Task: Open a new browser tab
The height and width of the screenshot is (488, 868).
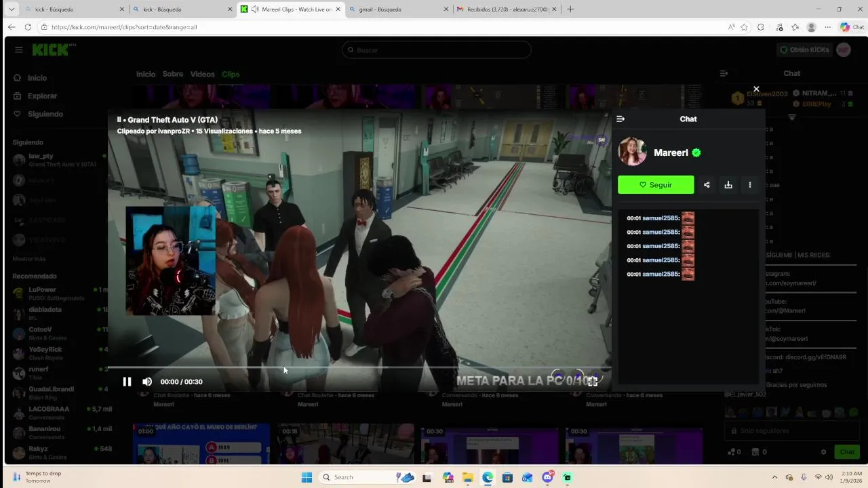Action: pyautogui.click(x=570, y=9)
